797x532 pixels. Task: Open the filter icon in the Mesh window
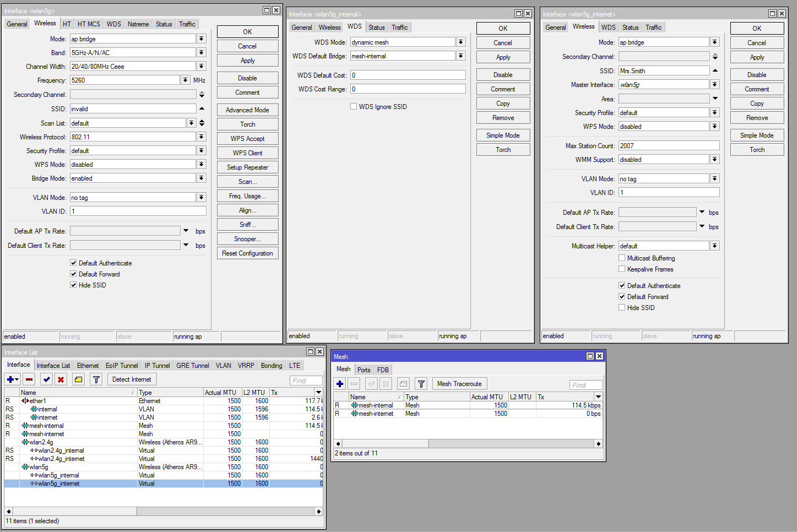tap(421, 384)
